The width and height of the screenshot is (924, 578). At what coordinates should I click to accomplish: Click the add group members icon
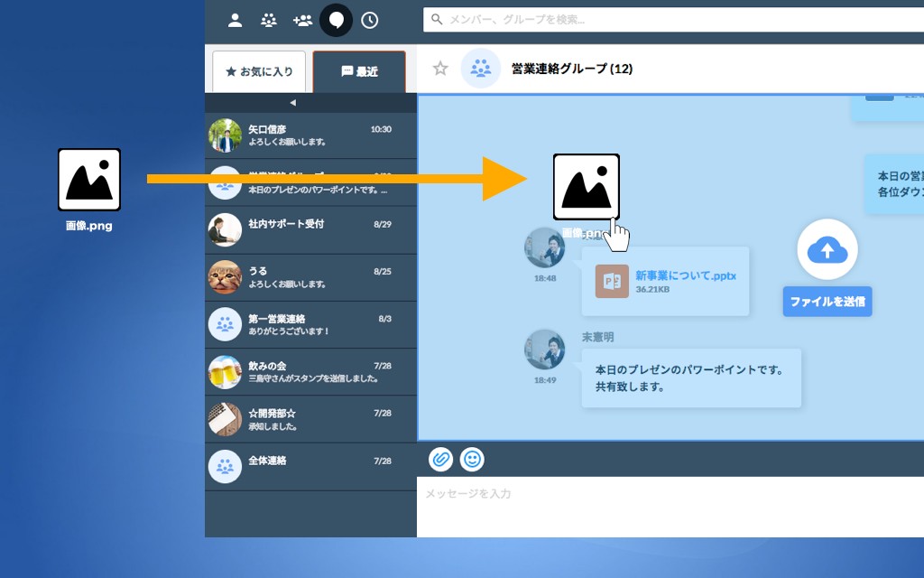(302, 20)
